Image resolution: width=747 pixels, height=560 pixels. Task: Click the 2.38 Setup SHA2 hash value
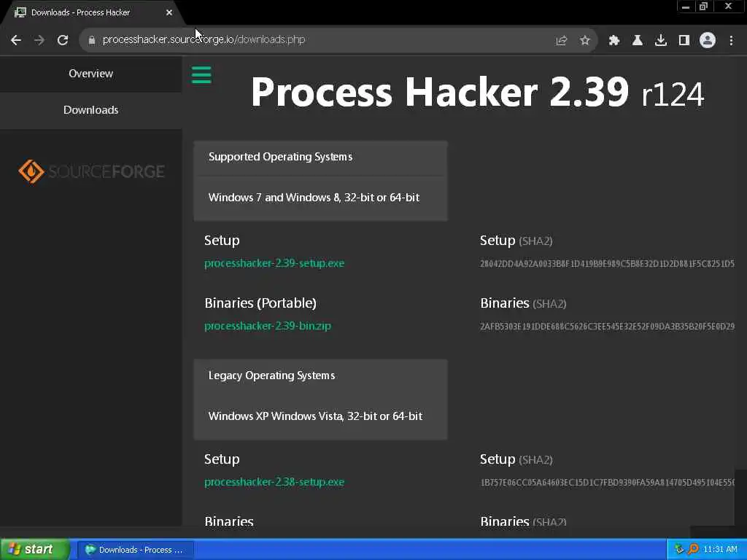click(608, 483)
